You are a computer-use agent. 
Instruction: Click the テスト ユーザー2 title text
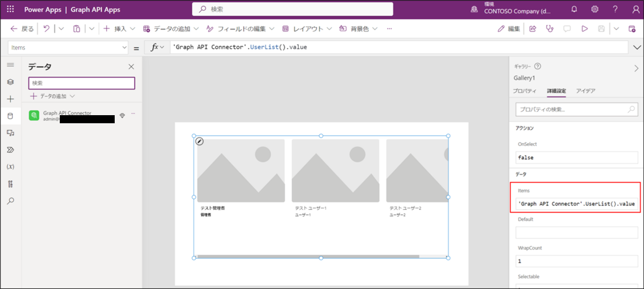405,208
